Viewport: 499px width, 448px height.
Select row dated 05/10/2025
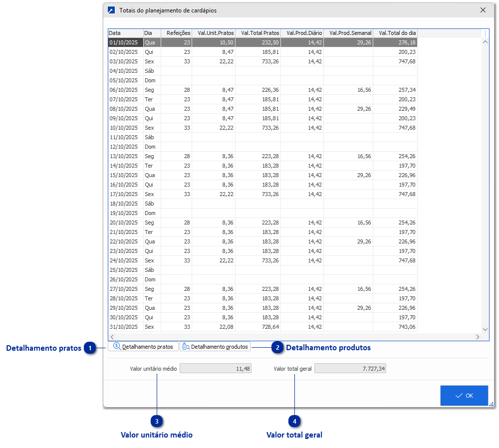pyautogui.click(x=262, y=80)
